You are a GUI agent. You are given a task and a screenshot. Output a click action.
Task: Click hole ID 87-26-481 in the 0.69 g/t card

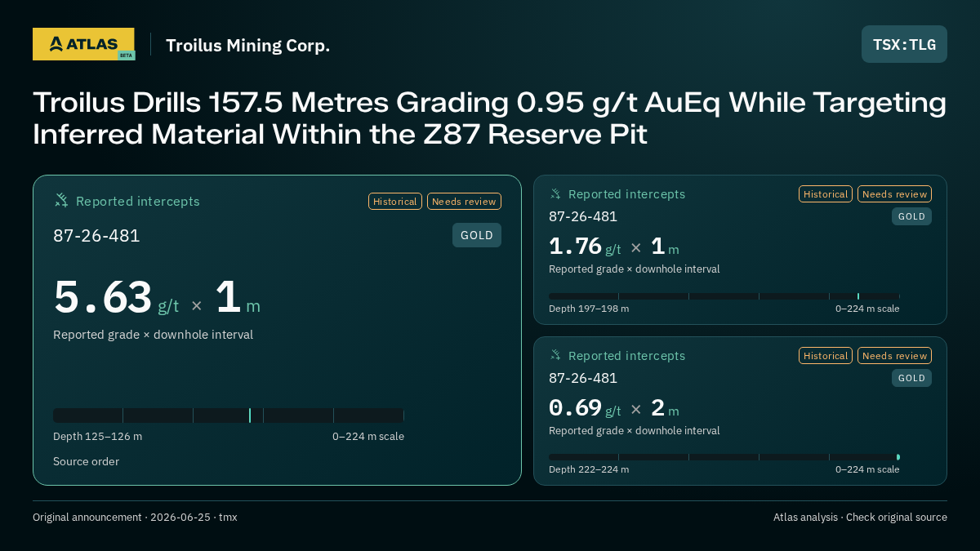(583, 379)
